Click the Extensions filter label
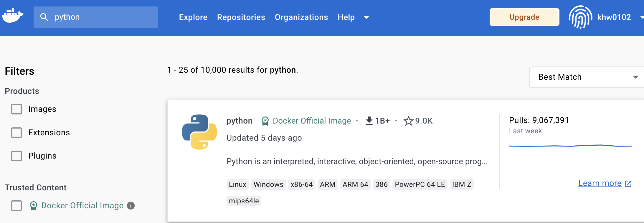This screenshot has height=223, width=644. [x=49, y=133]
